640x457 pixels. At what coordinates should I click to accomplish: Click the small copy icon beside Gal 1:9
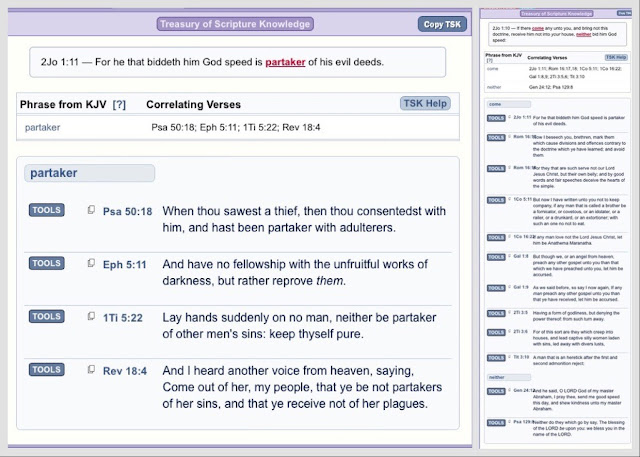(509, 287)
